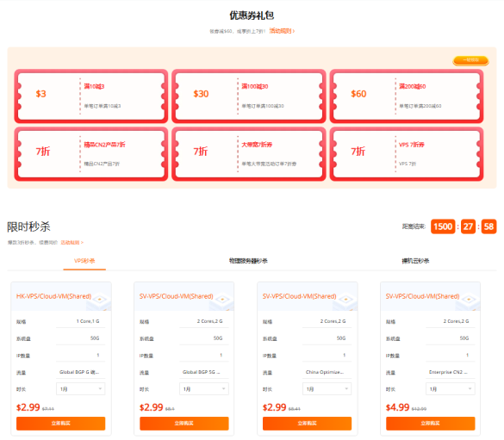Claim all coupons with orange pill button
The height and width of the screenshot is (440, 504).
click(471, 60)
